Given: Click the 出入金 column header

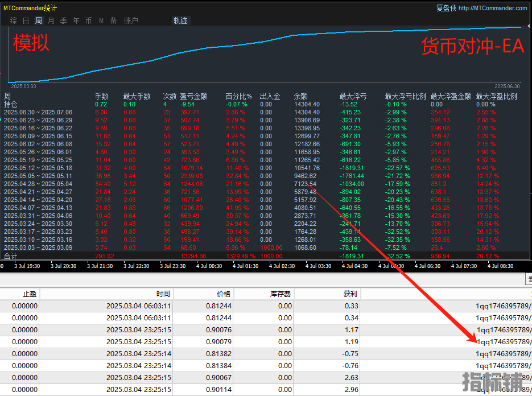Looking at the screenshot, I should pyautogui.click(x=270, y=96).
